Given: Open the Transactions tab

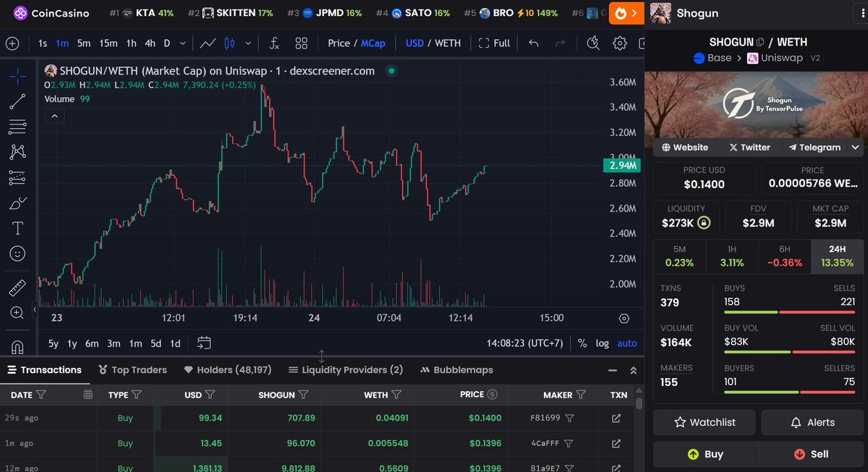Looking at the screenshot, I should (44, 370).
